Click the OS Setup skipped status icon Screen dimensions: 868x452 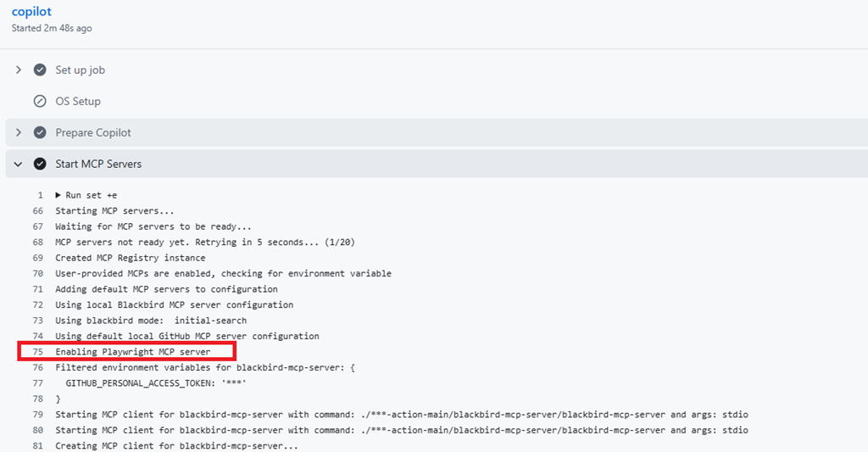pyautogui.click(x=40, y=101)
